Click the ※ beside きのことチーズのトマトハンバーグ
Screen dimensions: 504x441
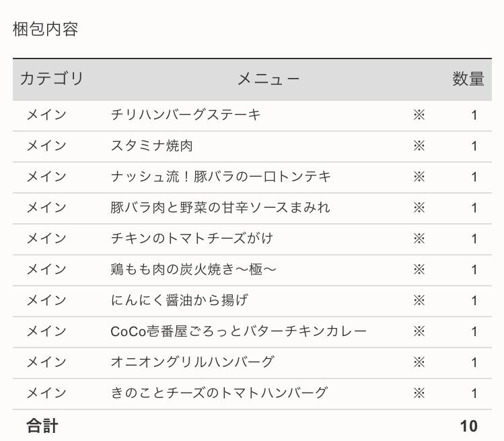tap(419, 393)
